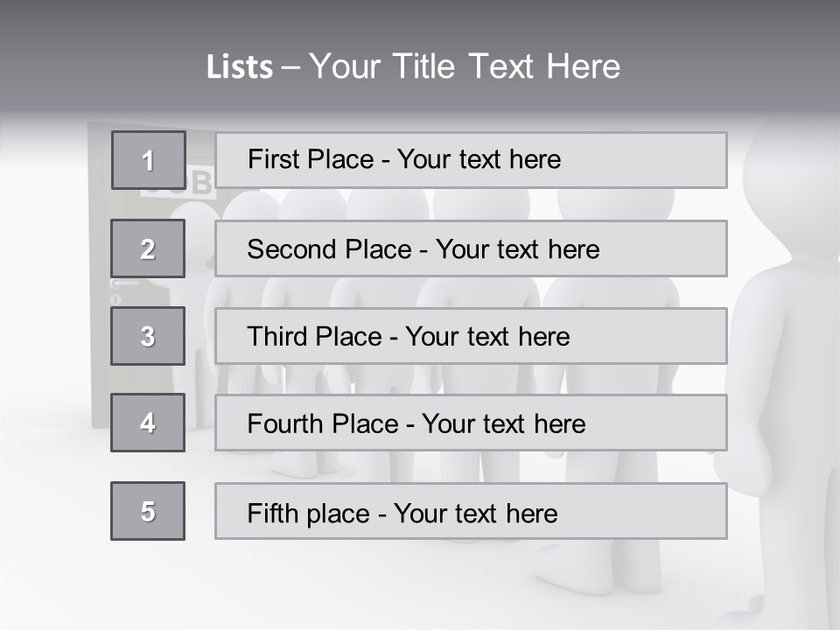Screen dimensions: 840x630
Task: Select the number 4 box
Action: pyautogui.click(x=148, y=423)
